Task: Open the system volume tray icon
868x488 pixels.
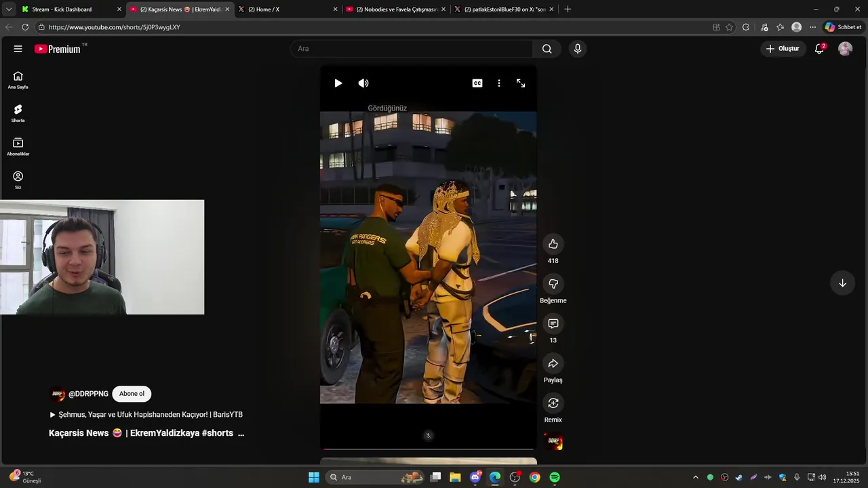Action: coord(823,477)
